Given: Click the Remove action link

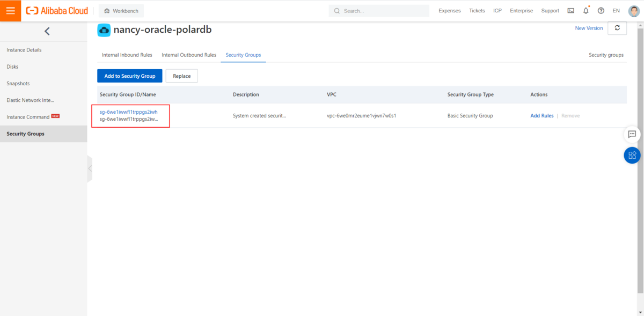Looking at the screenshot, I should pyautogui.click(x=570, y=115).
